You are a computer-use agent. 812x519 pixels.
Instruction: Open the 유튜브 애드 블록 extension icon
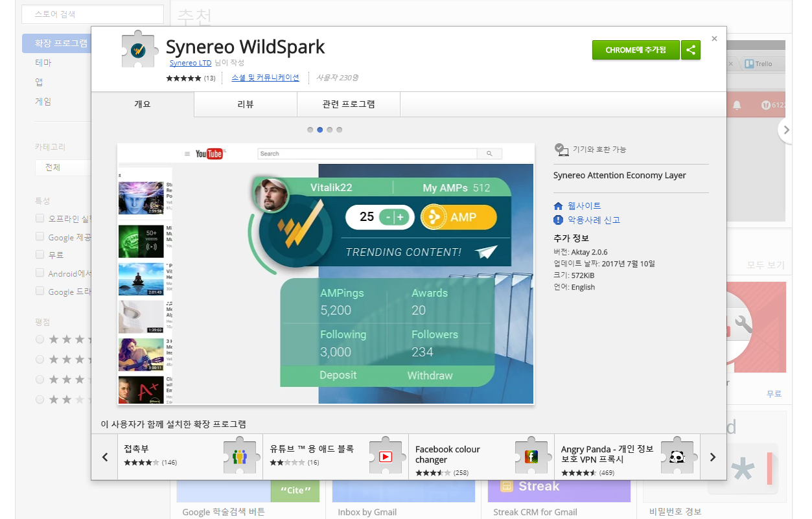[x=386, y=457]
